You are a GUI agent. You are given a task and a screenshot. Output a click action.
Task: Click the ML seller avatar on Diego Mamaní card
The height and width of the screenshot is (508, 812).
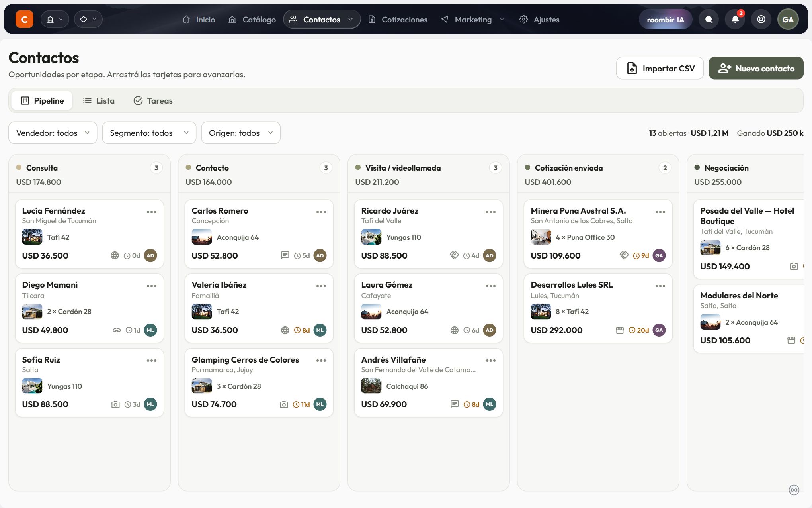click(150, 330)
